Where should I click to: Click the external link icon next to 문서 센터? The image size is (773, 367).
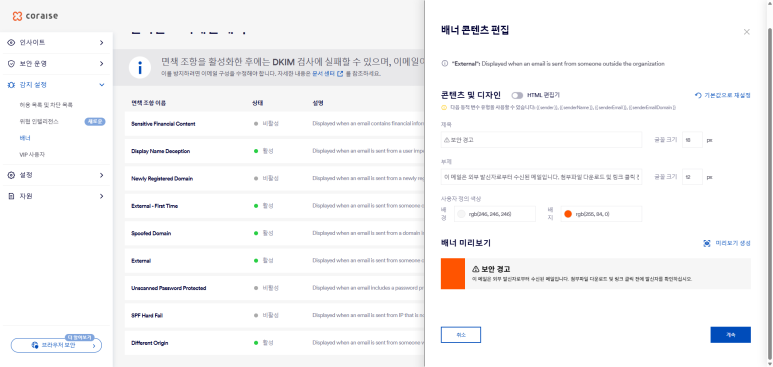click(x=340, y=73)
